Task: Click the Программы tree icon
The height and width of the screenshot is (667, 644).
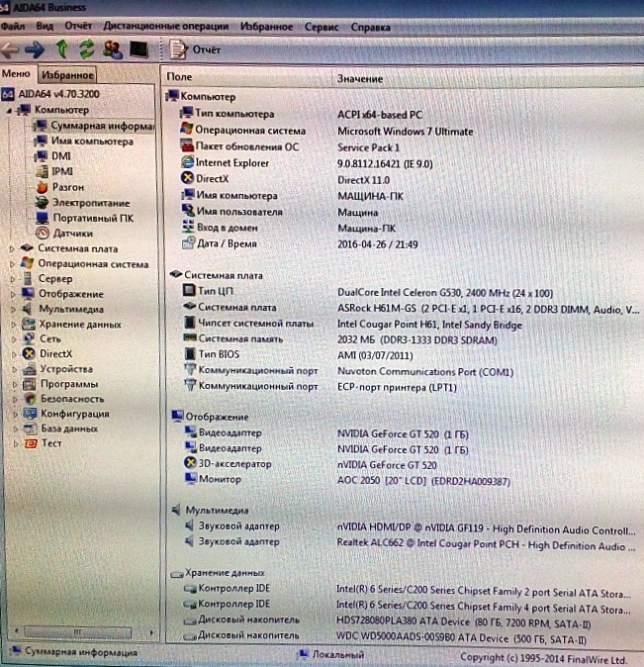Action: tap(29, 384)
